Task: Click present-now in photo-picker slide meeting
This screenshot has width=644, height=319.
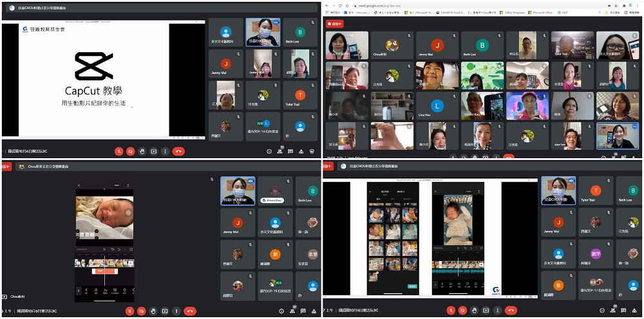Action: (486, 311)
